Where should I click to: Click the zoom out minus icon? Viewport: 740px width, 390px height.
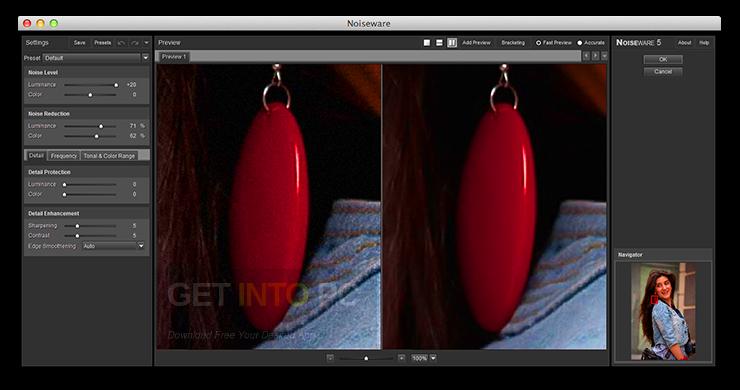tap(330, 358)
